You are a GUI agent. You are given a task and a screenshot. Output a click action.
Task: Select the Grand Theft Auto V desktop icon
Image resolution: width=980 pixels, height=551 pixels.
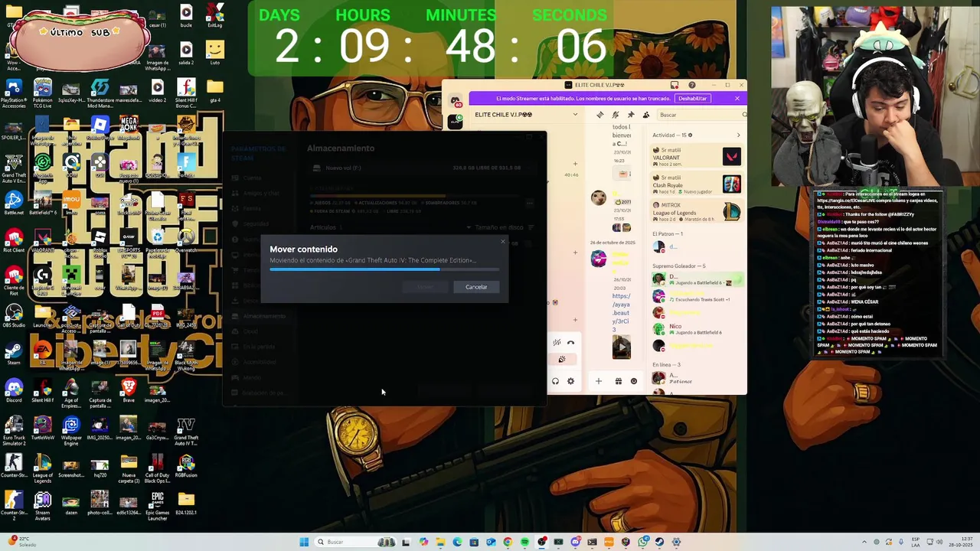pos(13,168)
